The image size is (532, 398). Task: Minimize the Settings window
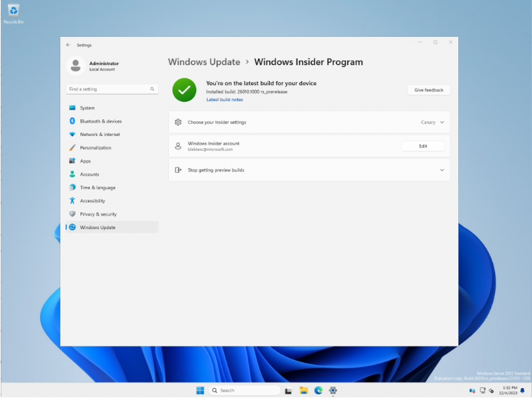[x=420, y=42]
